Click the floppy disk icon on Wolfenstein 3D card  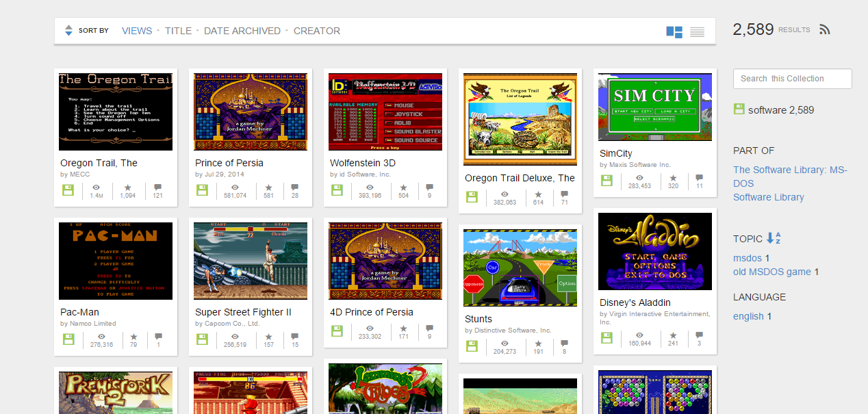(337, 190)
